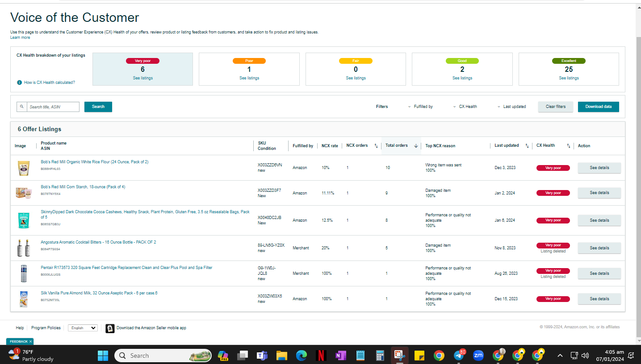Open How is CX Health calculated link
The width and height of the screenshot is (641, 364).
pos(50,83)
